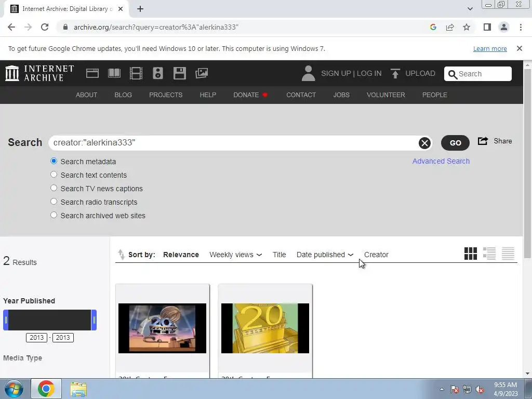Open the Video film icon

(x=136, y=73)
